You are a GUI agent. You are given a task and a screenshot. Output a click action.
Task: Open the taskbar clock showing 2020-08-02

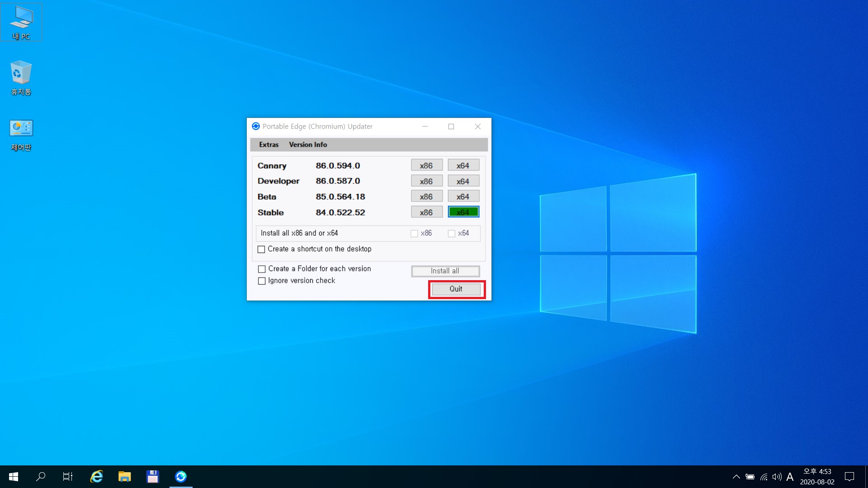817,477
